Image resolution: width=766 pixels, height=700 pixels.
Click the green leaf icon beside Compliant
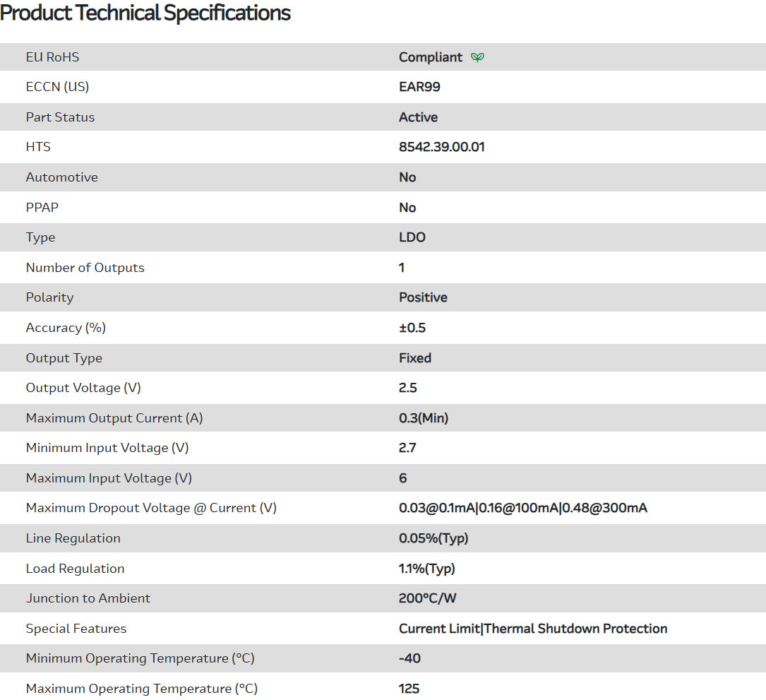(x=478, y=57)
